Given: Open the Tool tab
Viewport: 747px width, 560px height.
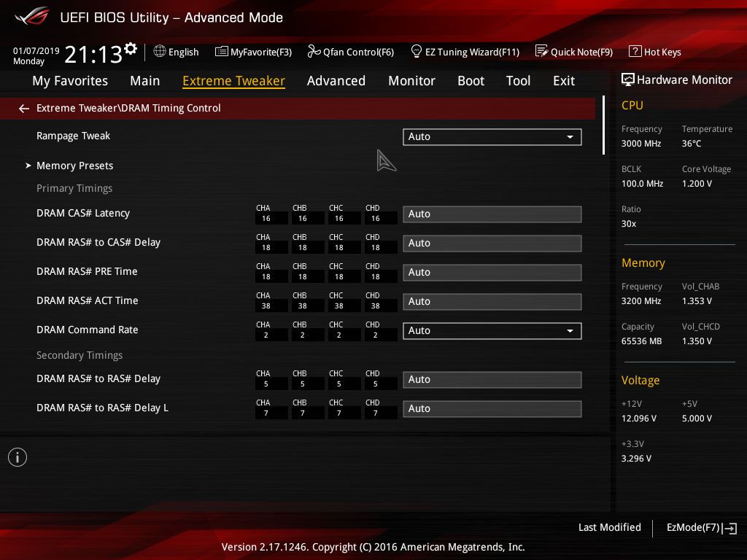Looking at the screenshot, I should click(518, 81).
